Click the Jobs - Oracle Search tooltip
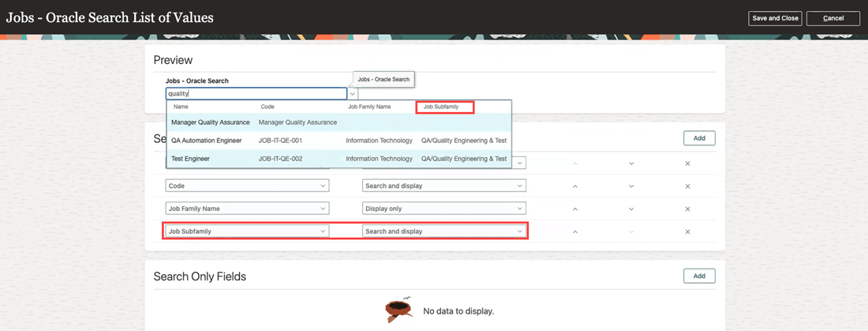 [383, 79]
